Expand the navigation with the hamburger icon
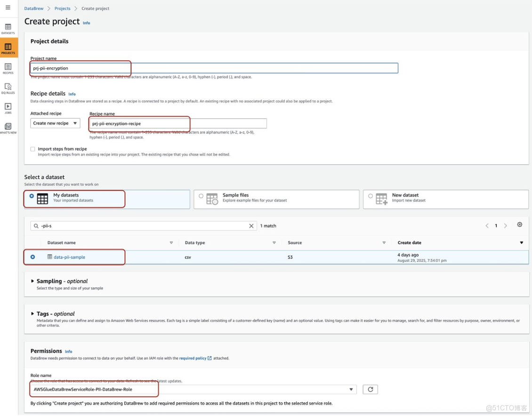The height and width of the screenshot is (416, 532). 8,8
